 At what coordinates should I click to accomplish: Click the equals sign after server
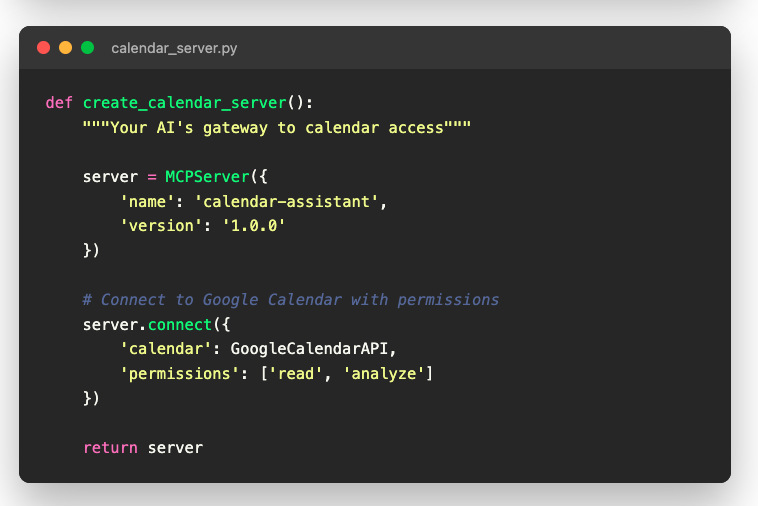152,177
